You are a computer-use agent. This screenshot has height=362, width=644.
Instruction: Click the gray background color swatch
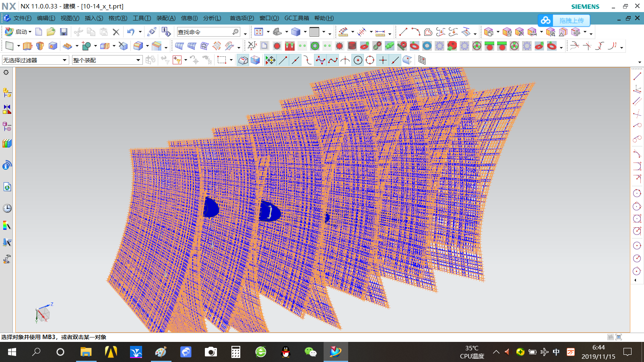(x=314, y=32)
